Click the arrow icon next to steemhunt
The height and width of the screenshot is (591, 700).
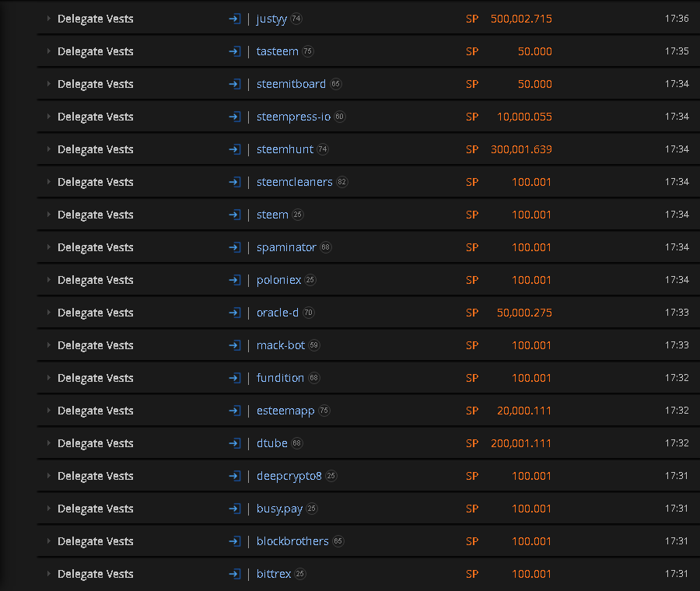pyautogui.click(x=235, y=149)
